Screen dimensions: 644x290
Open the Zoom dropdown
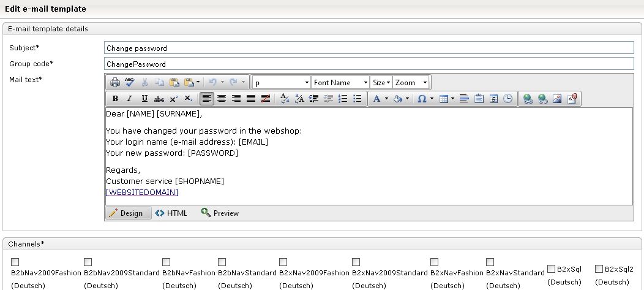pyautogui.click(x=411, y=82)
